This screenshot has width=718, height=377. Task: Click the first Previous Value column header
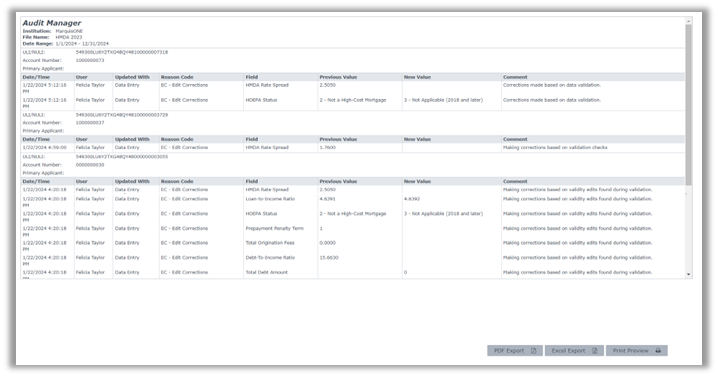point(338,77)
